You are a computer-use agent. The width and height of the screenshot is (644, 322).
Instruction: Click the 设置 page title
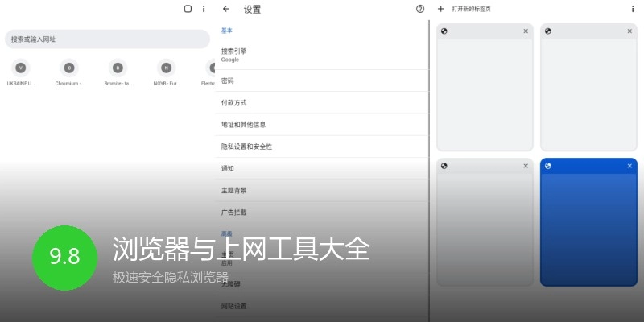pyautogui.click(x=252, y=10)
